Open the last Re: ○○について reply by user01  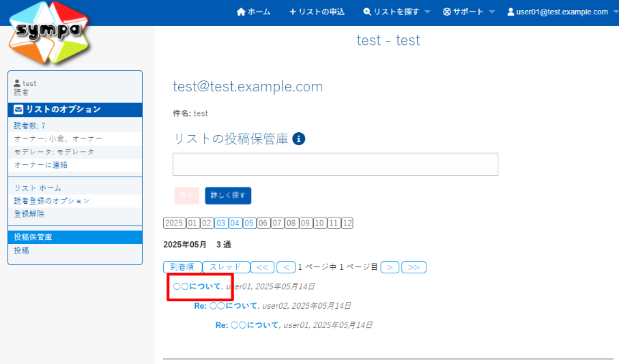tap(247, 325)
